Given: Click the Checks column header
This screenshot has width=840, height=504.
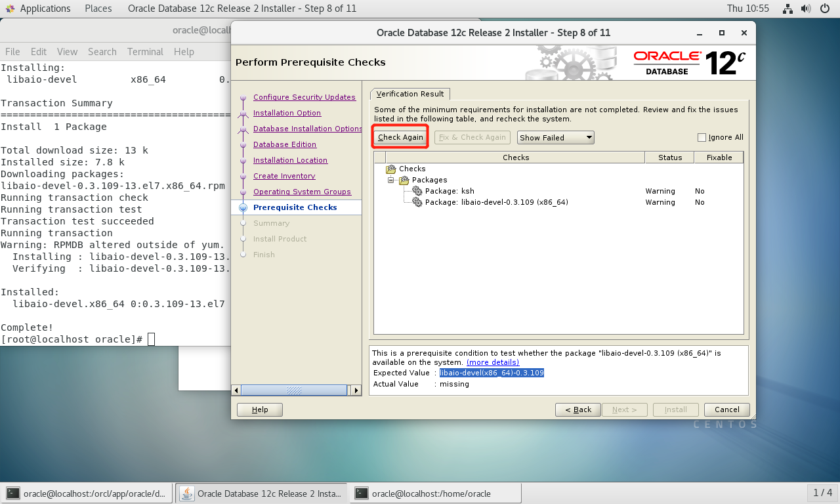Looking at the screenshot, I should pyautogui.click(x=516, y=157).
